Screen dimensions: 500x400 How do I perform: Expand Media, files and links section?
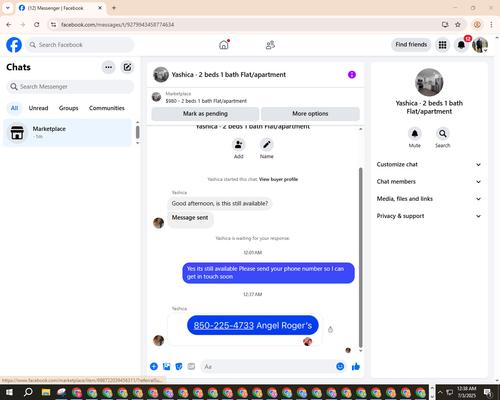[429, 199]
